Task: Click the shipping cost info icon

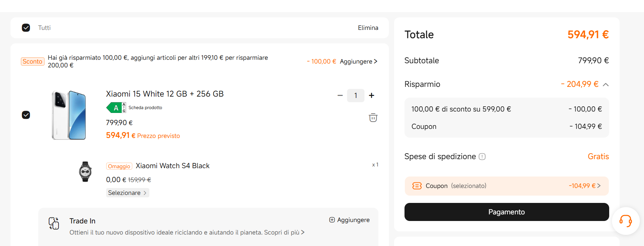Action: click(x=482, y=157)
